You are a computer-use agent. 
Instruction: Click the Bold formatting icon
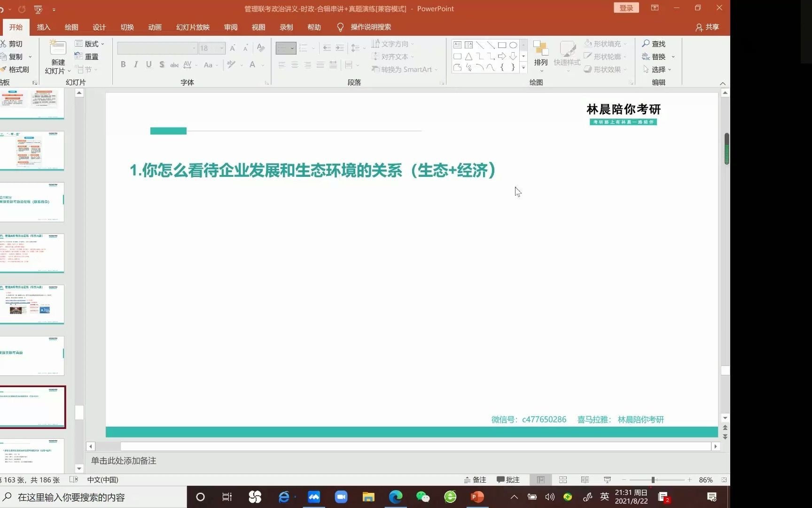(123, 64)
